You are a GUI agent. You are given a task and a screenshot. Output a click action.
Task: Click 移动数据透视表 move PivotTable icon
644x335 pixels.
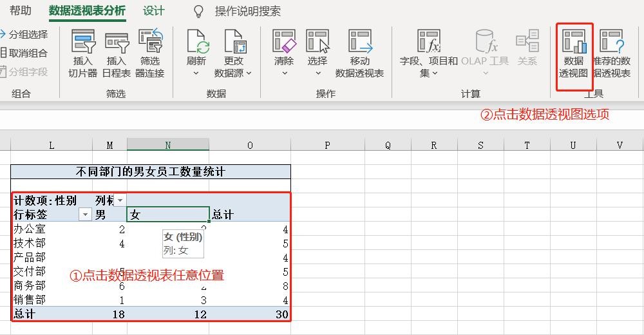(359, 42)
